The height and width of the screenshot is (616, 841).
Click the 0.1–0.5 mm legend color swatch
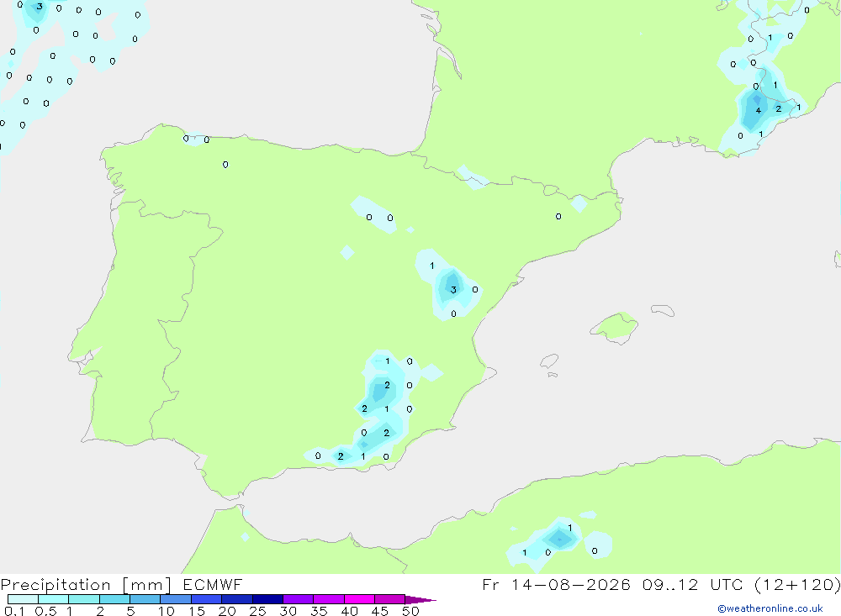tap(23, 599)
